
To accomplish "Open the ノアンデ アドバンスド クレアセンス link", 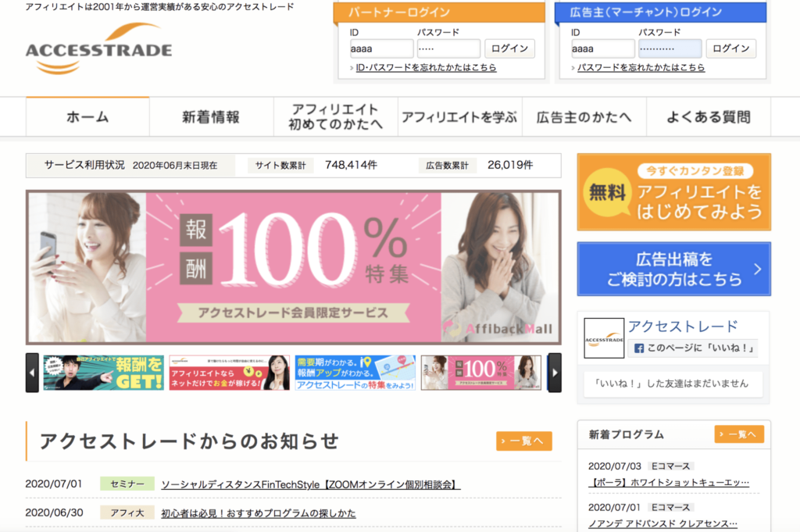I will [x=662, y=523].
